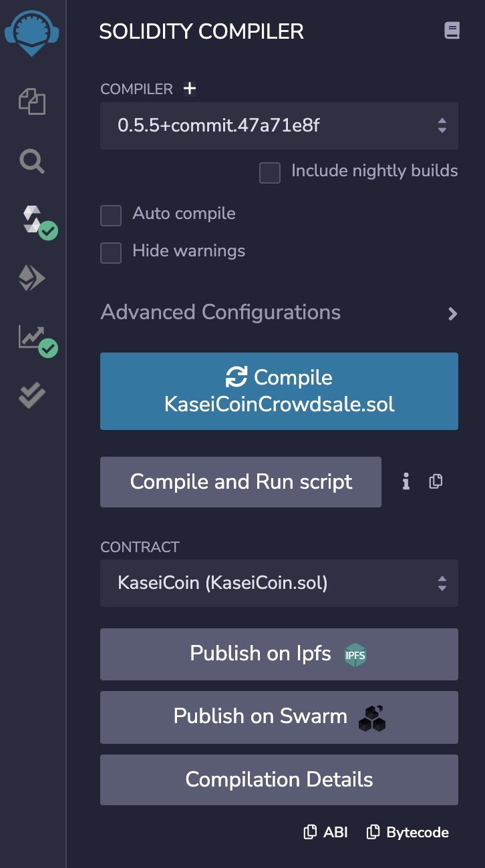Viewport: 485px width, 868px height.
Task: Copy the run script using the copy icon
Action: 436,481
